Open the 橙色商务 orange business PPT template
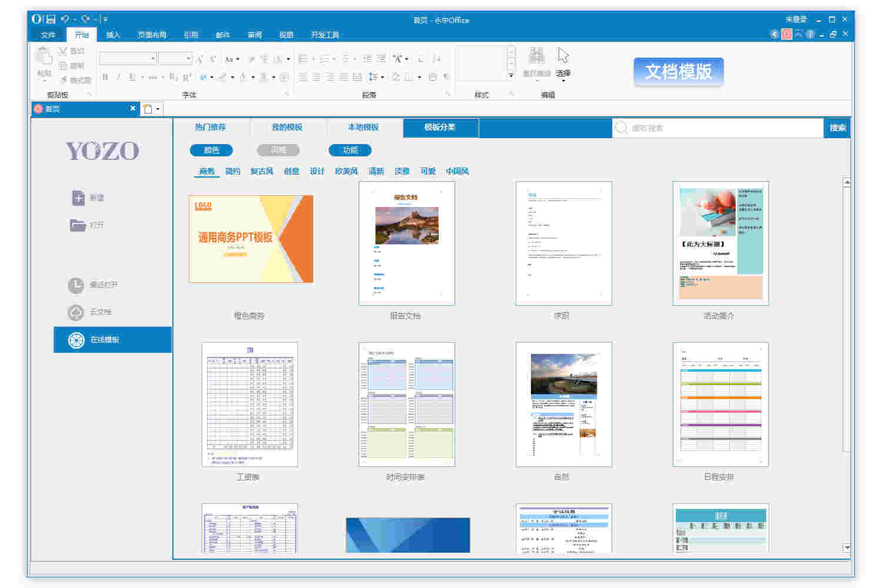Image resolution: width=882 pixels, height=588 pixels. pyautogui.click(x=251, y=239)
